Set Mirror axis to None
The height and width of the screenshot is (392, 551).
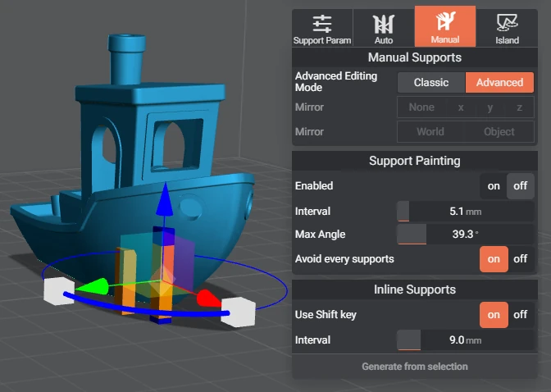(x=421, y=107)
